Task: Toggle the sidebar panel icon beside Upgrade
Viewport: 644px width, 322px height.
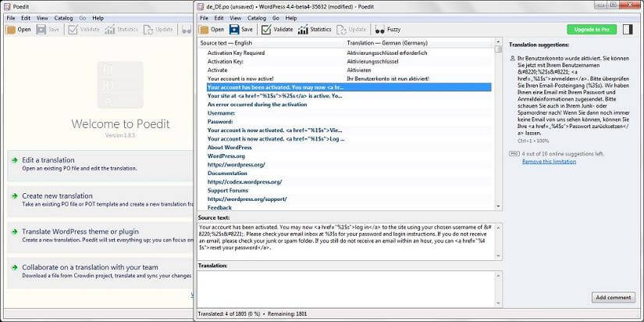Action: pos(627,29)
